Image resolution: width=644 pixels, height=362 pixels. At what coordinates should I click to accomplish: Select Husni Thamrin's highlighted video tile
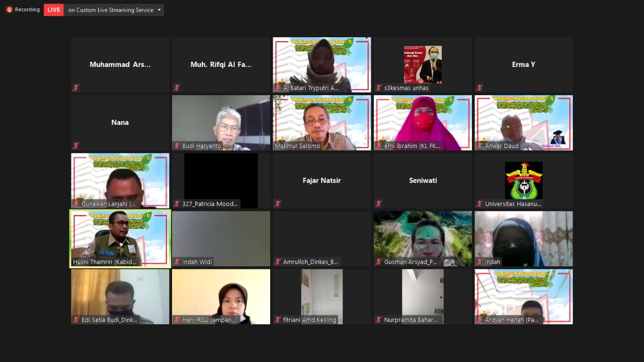click(x=120, y=238)
